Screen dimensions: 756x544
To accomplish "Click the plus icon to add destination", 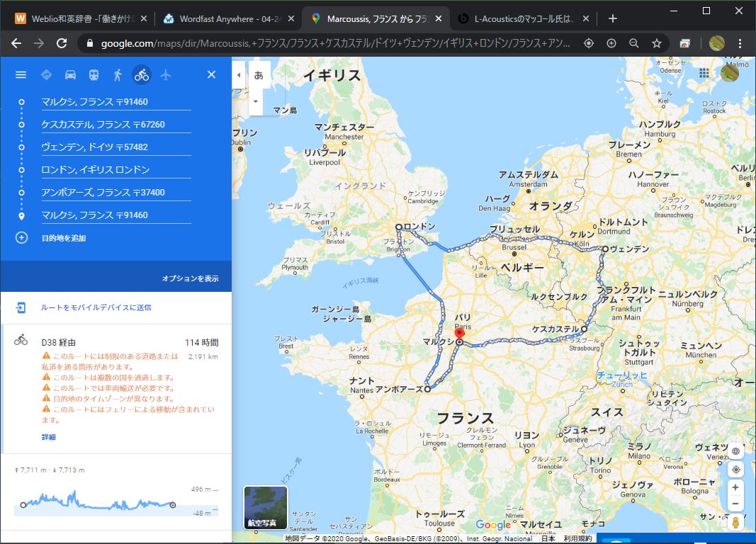I will click(22, 237).
